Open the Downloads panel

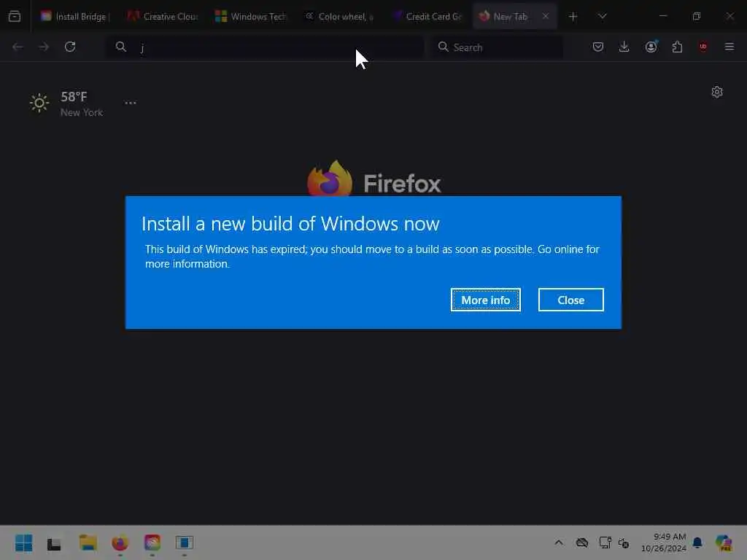click(x=624, y=47)
